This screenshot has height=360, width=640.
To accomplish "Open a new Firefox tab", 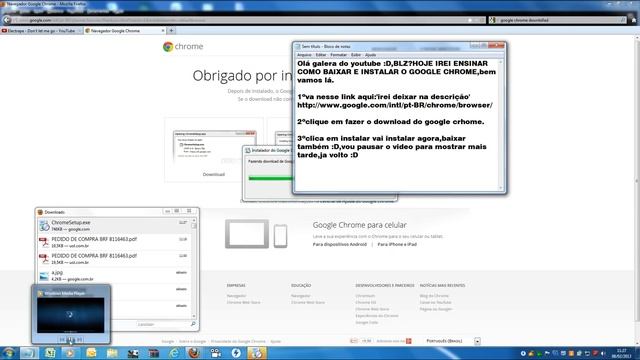I will coord(171,31).
